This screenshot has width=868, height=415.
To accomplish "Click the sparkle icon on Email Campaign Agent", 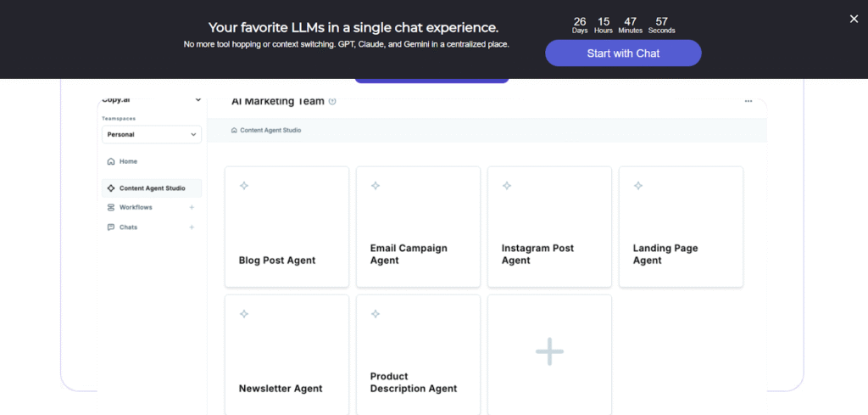I will click(x=376, y=186).
